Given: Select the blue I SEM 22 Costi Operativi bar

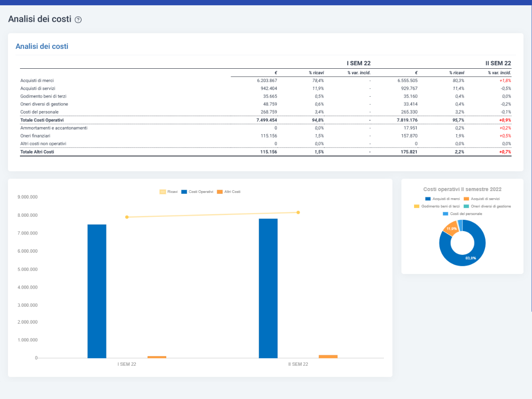Looking at the screenshot, I should (97, 291).
